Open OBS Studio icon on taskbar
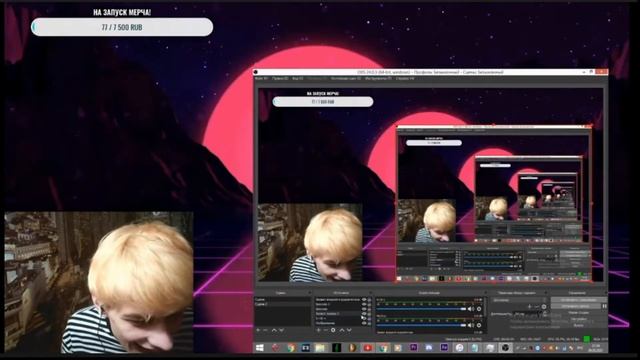640x360 pixels. coord(505,348)
